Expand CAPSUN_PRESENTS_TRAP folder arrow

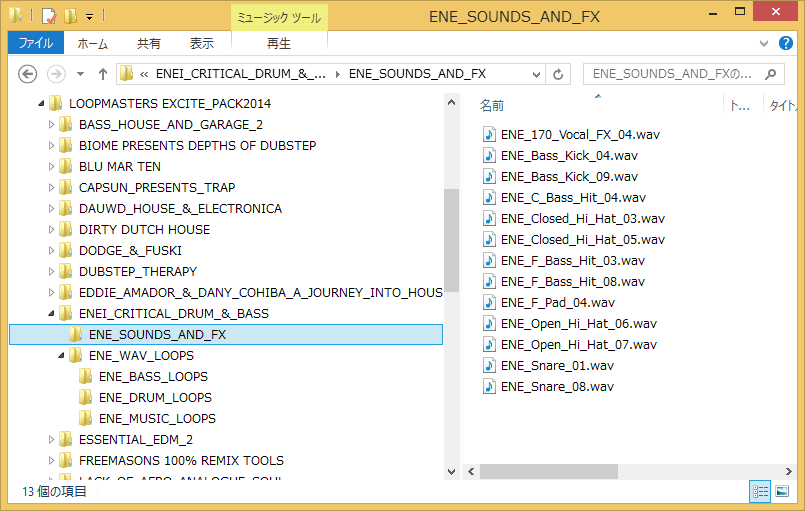[x=51, y=187]
